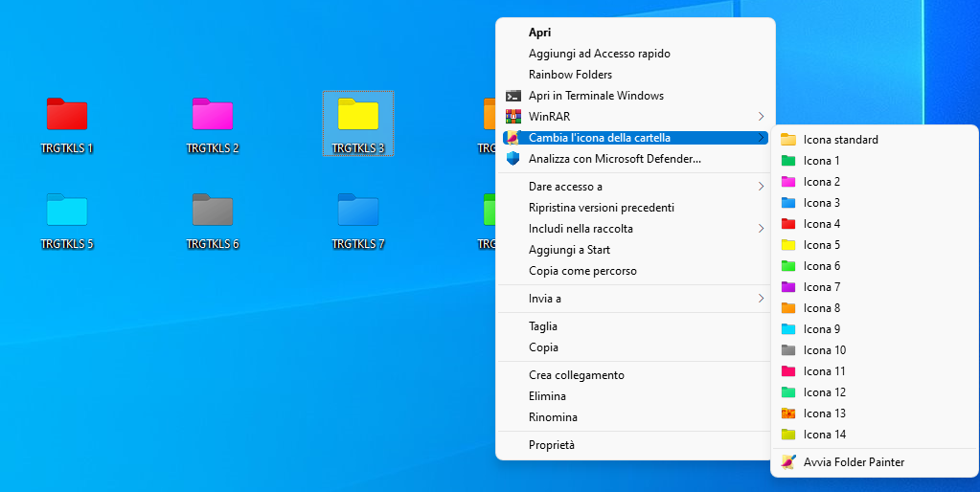Viewport: 980px width, 492px height.
Task: Reset folder to Icona standard
Action: click(840, 140)
